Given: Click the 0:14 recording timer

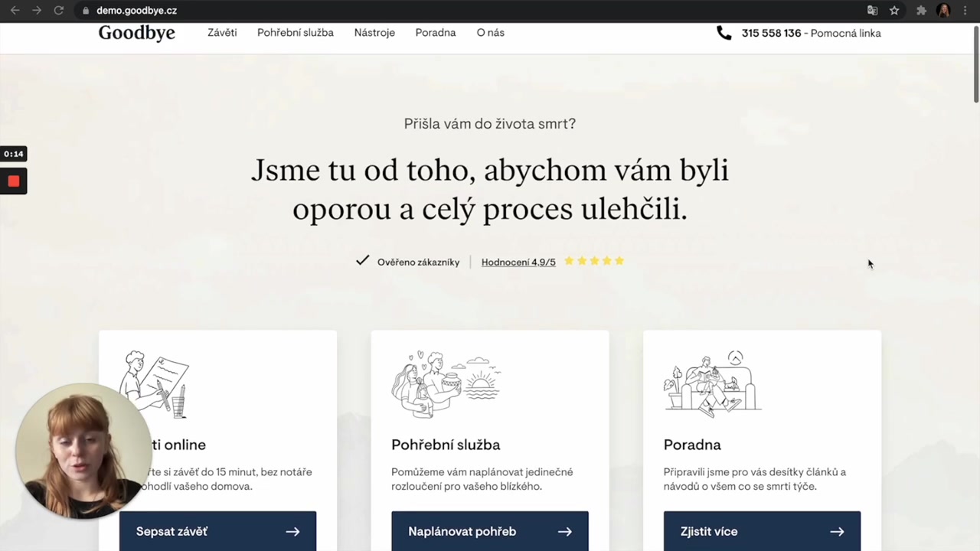Looking at the screenshot, I should tap(14, 154).
